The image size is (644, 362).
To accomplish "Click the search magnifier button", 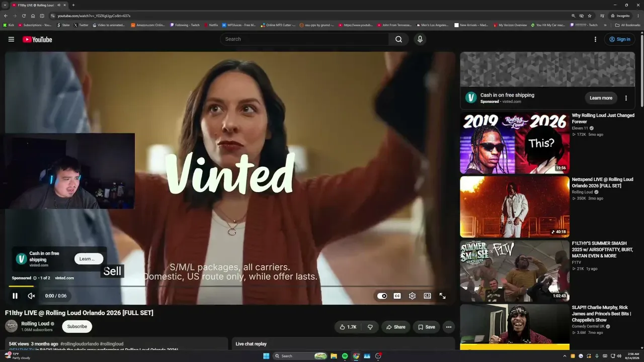I will pos(398,39).
